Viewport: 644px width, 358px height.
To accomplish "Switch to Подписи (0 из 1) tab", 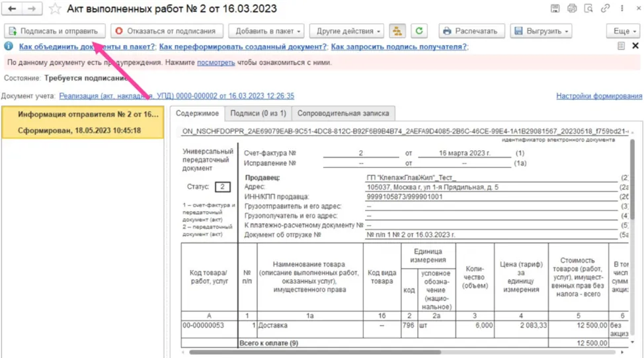I will pos(258,113).
